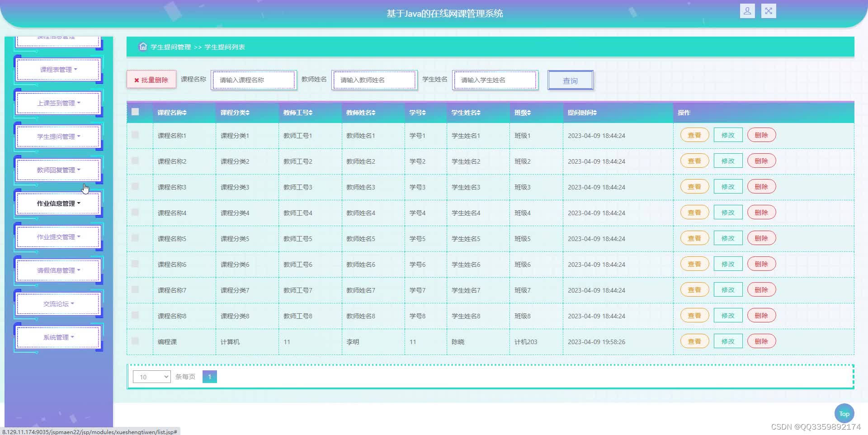The width and height of the screenshot is (868, 435).
Task: Check the row 课程名称6 checkbox
Action: pyautogui.click(x=135, y=264)
